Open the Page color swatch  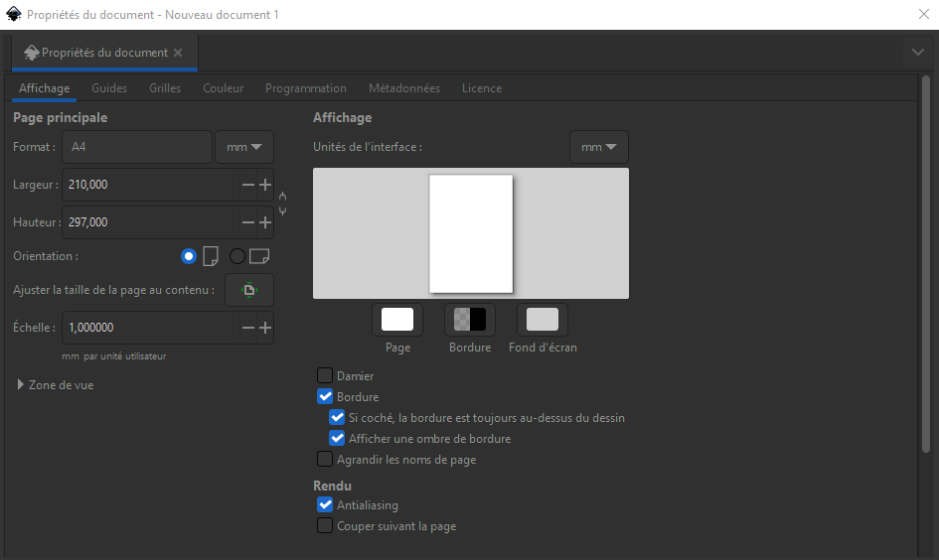[397, 320]
